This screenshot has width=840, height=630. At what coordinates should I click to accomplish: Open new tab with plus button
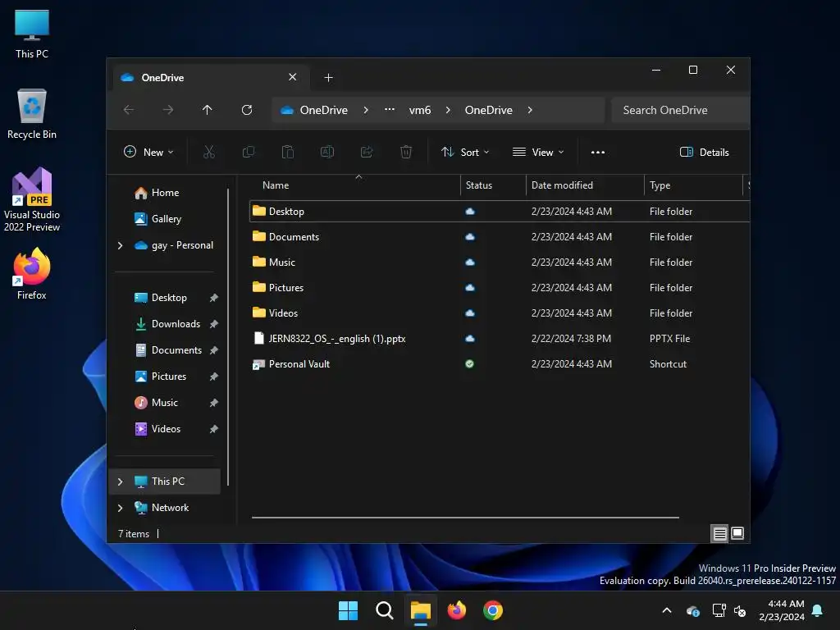(328, 78)
